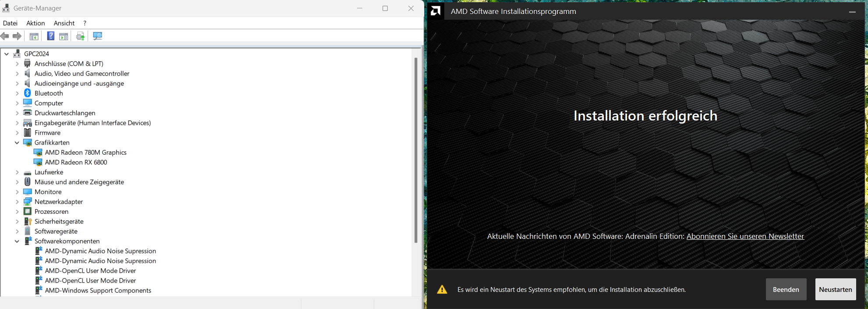Select the Laufwerke tree row
This screenshot has width=868, height=309.
click(x=49, y=172)
